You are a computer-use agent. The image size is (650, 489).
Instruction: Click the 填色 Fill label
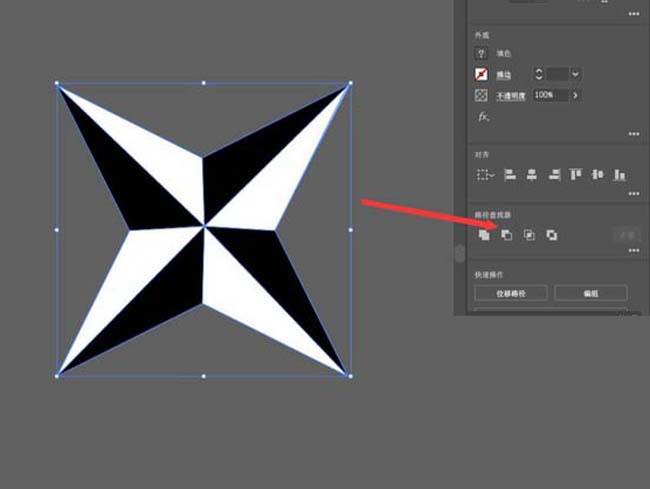click(x=504, y=53)
